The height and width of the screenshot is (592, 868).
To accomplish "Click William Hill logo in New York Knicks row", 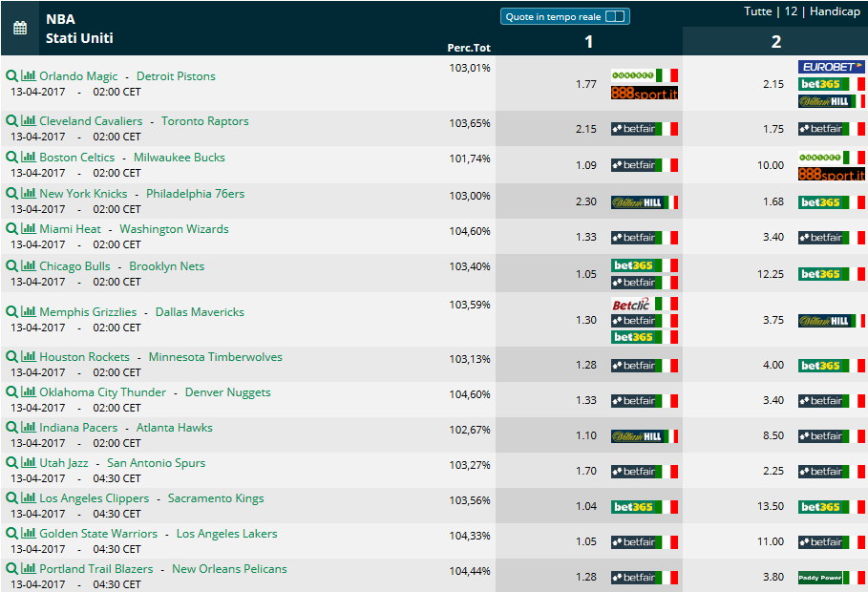I will point(645,202).
